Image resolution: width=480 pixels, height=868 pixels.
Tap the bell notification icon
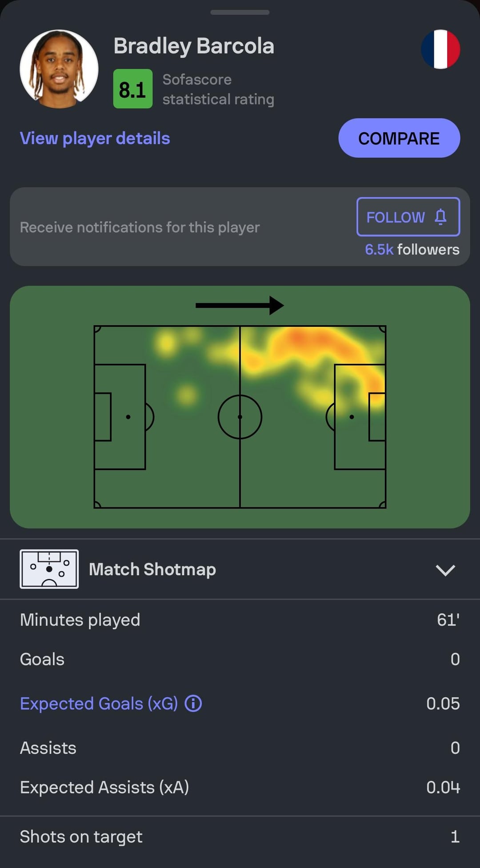point(440,217)
